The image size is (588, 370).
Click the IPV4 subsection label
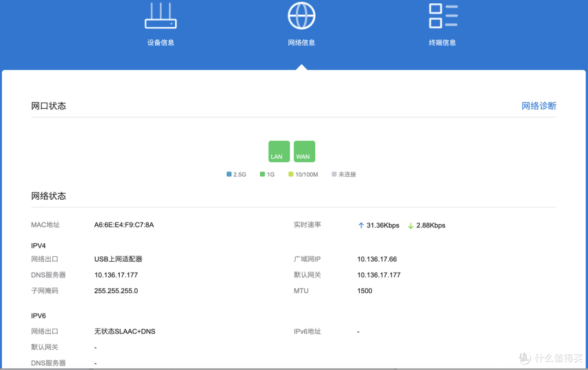38,246
